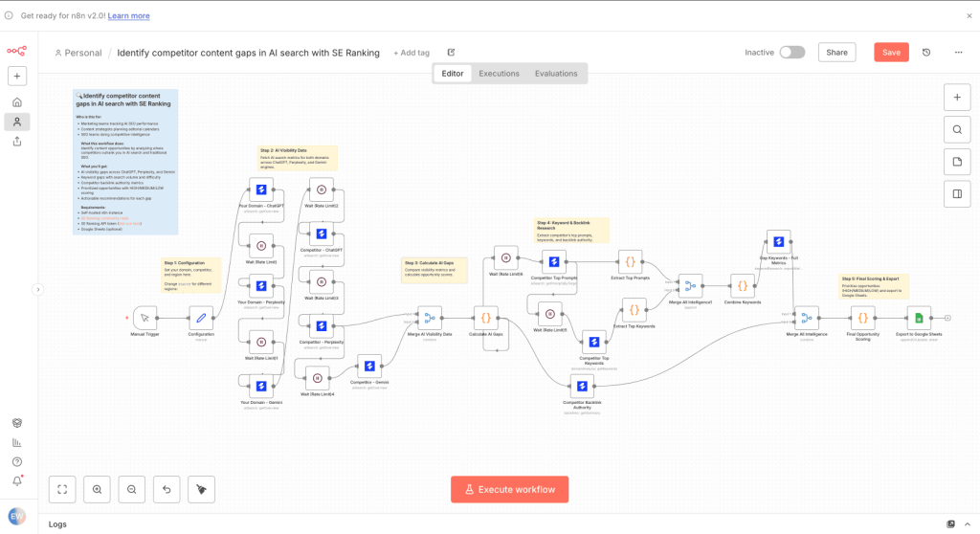Select the Competitor Backlink Authority node

[582, 387]
